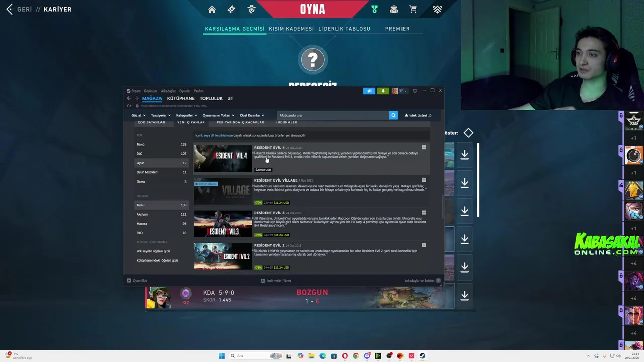This screenshot has height=362, width=644.
Task: Open the 3T account dropdown
Action: [399, 91]
